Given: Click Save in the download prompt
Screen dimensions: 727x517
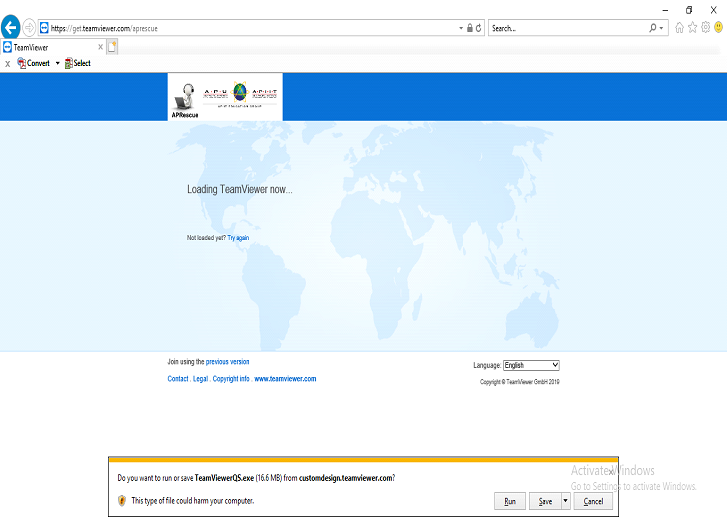Looking at the screenshot, I should 545,501.
